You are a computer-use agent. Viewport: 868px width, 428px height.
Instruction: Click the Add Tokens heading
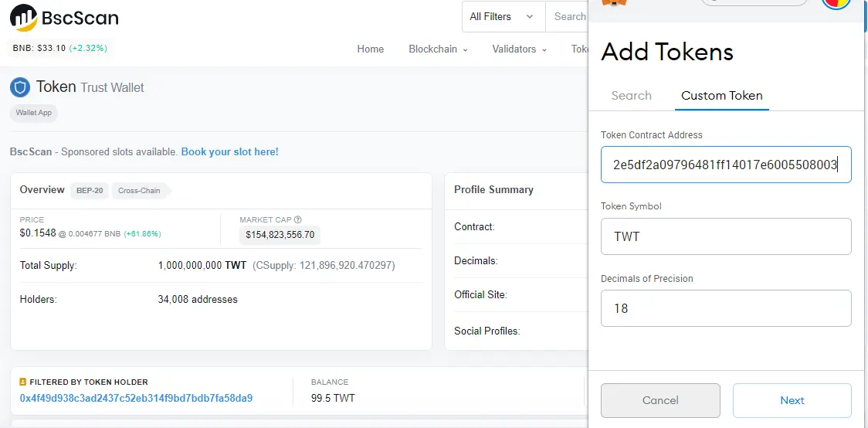pyautogui.click(x=667, y=52)
